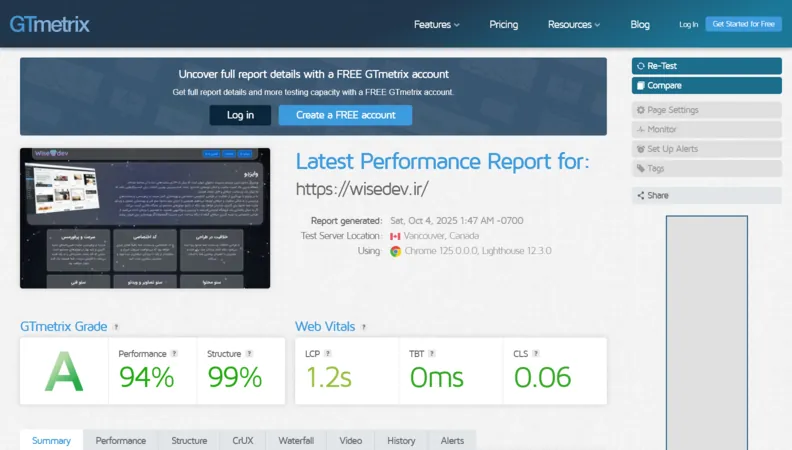Click the 99% Structure score
792x450 pixels.
pos(235,377)
